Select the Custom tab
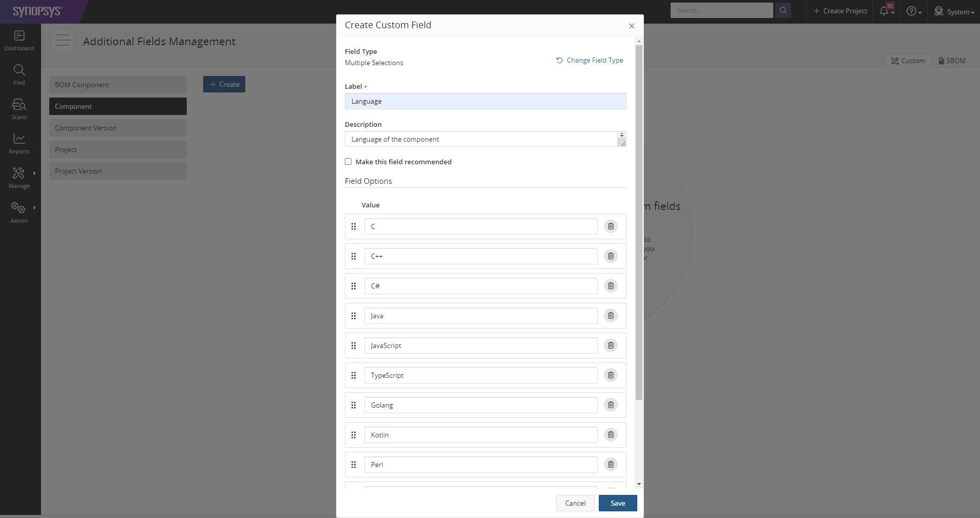 (x=908, y=61)
